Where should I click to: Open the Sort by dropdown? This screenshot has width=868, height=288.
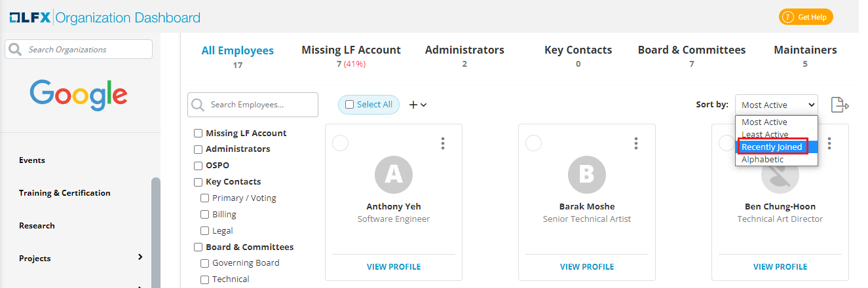(x=776, y=105)
